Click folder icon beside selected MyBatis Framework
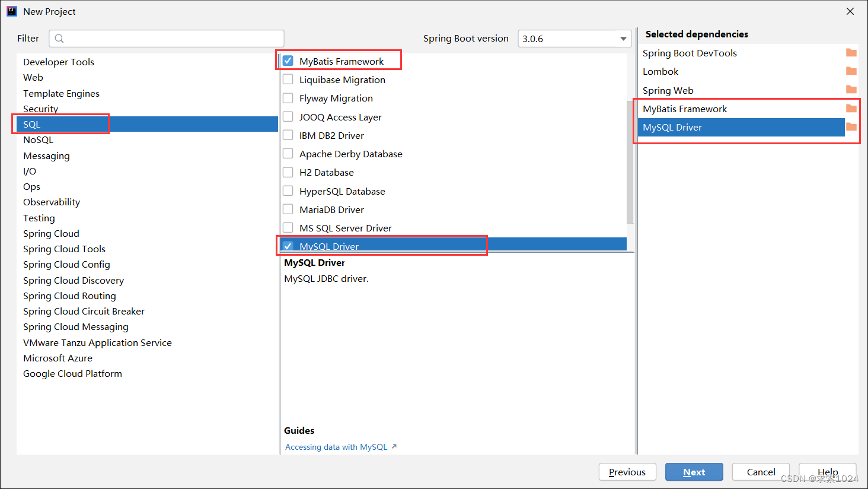868x489 pixels. tap(851, 109)
